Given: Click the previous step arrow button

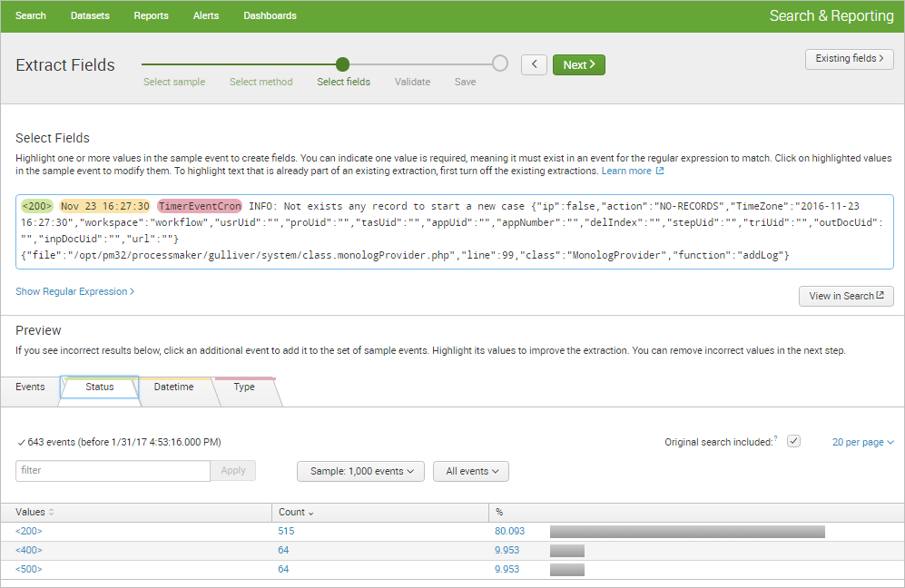Looking at the screenshot, I should 534,64.
